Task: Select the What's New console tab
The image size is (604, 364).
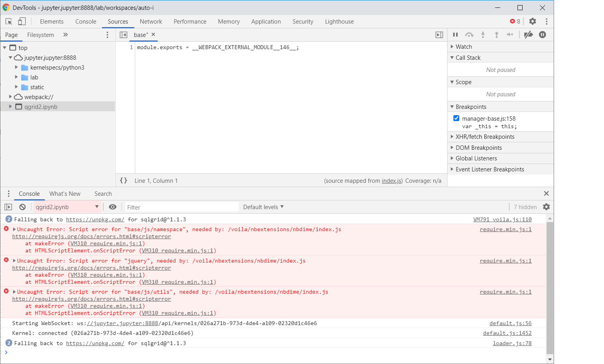Action: click(65, 193)
